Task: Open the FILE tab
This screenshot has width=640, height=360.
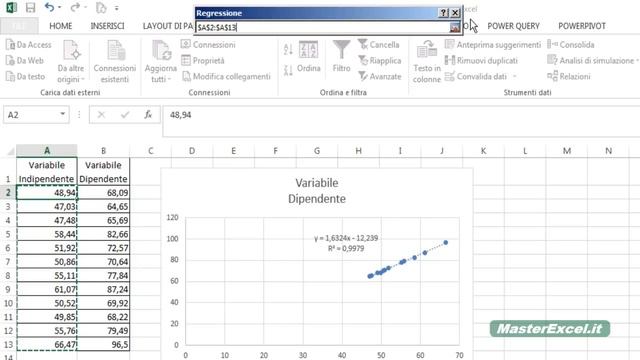Action: pyautogui.click(x=19, y=26)
